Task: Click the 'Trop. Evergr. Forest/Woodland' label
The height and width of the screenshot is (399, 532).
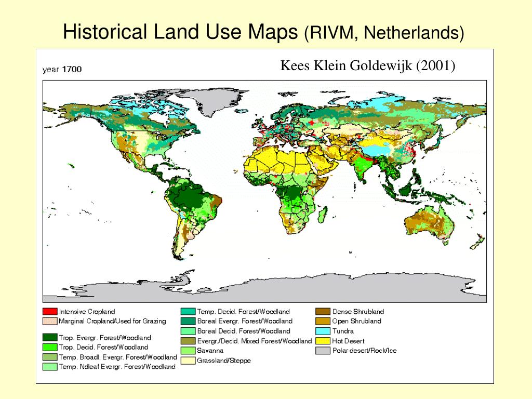Action: click(105, 338)
